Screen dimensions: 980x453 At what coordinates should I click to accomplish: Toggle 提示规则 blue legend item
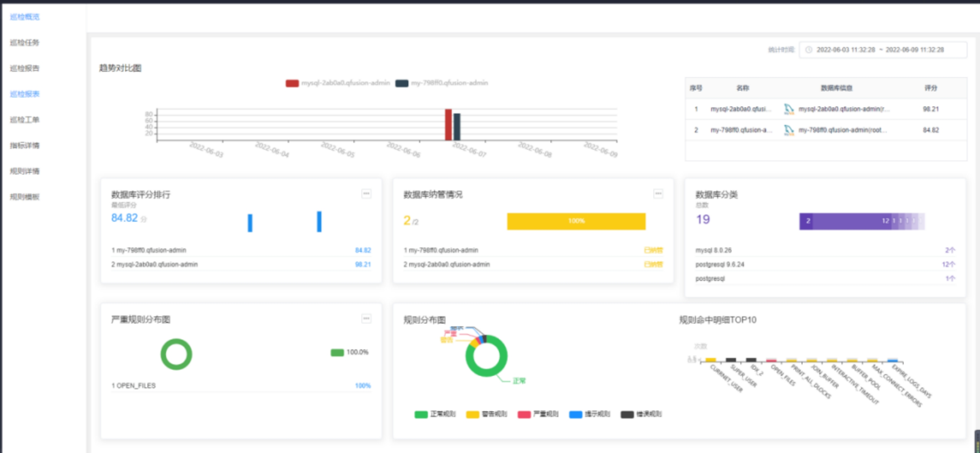[590, 414]
